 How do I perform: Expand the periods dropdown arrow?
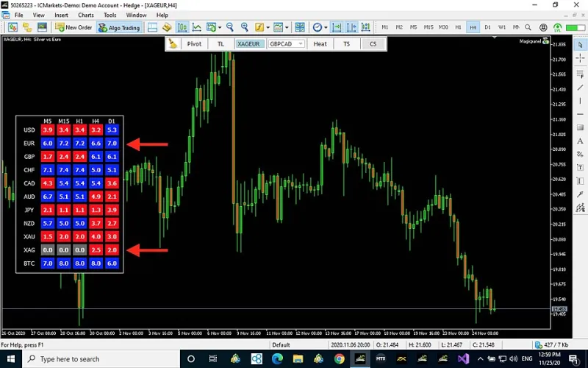(x=326, y=27)
